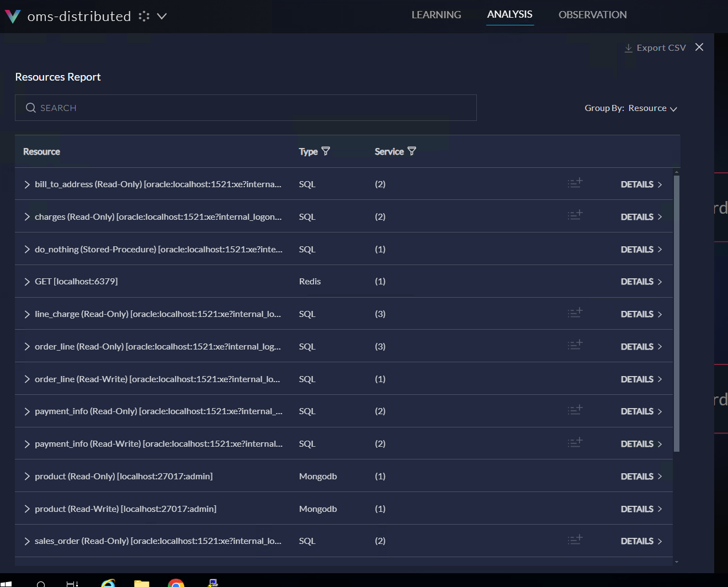Expand the GET localhost:6379 row
This screenshot has width=728, height=587.
click(26, 282)
